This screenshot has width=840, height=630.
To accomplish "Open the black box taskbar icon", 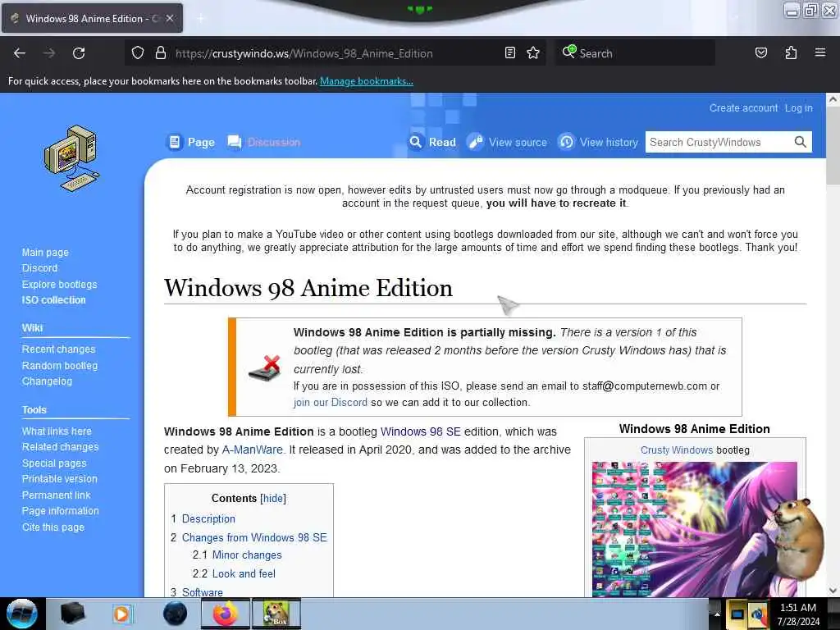I will point(72,614).
